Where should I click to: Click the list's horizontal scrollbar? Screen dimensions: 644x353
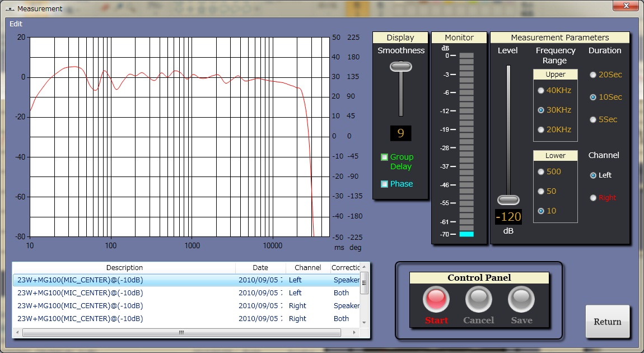pyautogui.click(x=181, y=332)
